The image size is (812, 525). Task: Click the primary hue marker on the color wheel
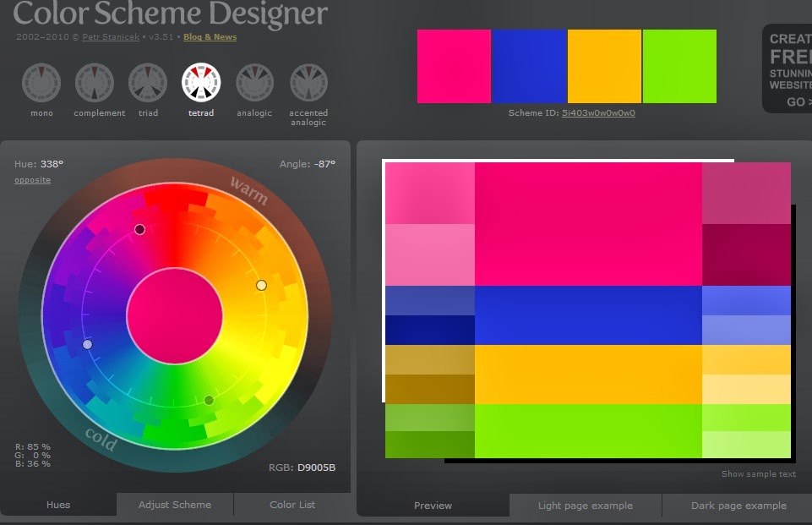coord(140,229)
